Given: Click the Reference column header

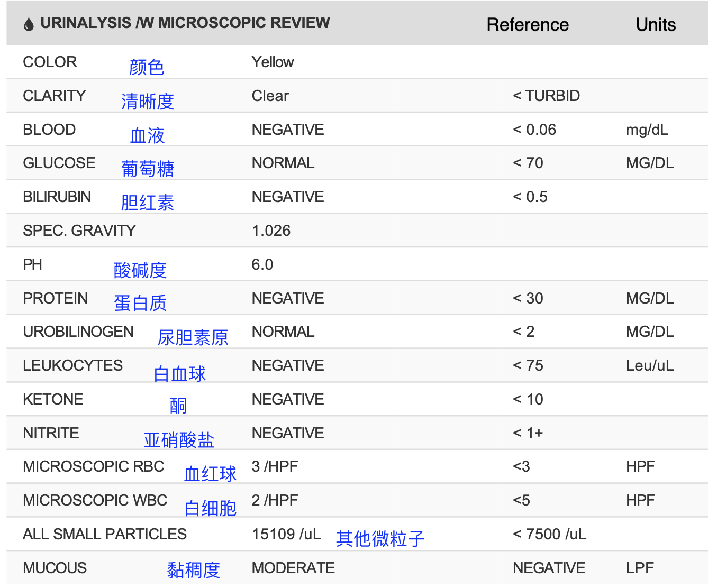Looking at the screenshot, I should point(528,25).
